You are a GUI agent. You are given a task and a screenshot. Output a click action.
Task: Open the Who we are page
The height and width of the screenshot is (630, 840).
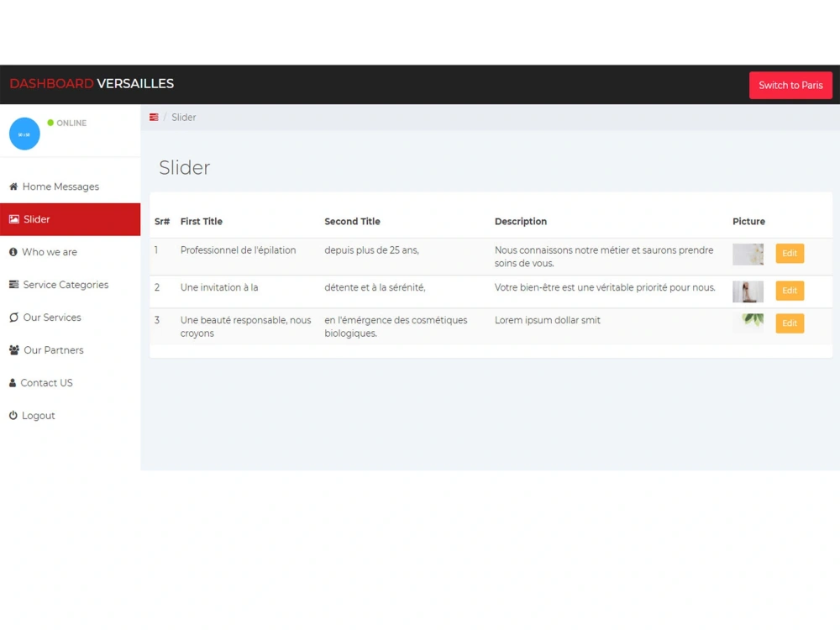tap(71, 252)
